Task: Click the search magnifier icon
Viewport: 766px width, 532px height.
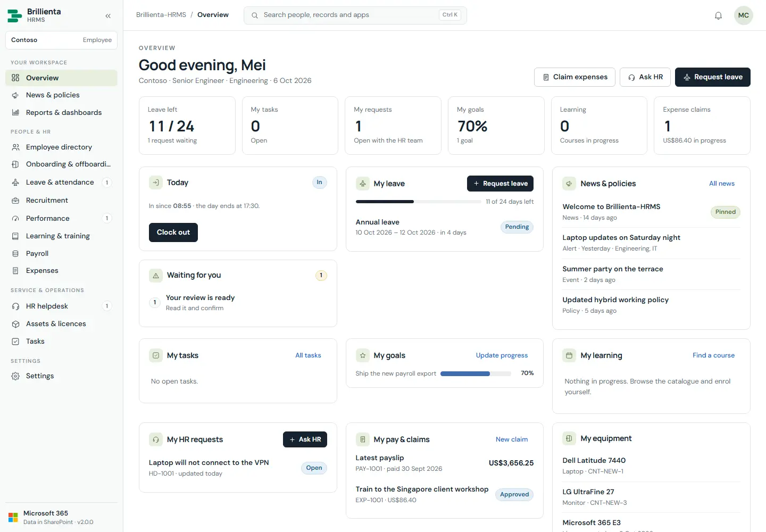Action: [x=255, y=15]
